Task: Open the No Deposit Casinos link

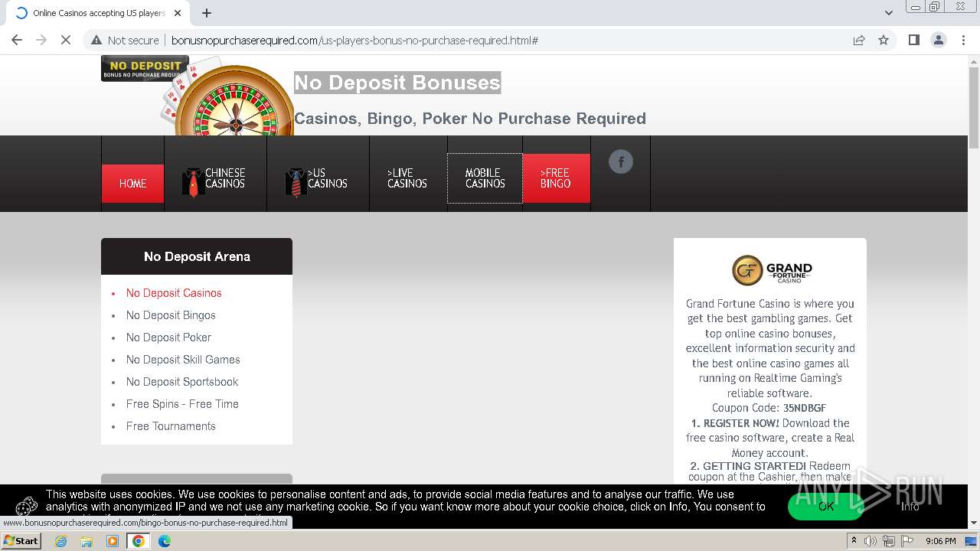Action: pos(174,293)
